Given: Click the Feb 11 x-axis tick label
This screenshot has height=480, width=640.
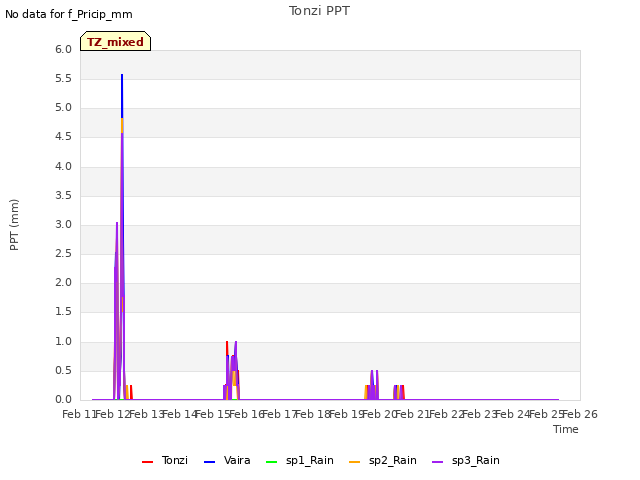Looking at the screenshot, I should point(79,414).
